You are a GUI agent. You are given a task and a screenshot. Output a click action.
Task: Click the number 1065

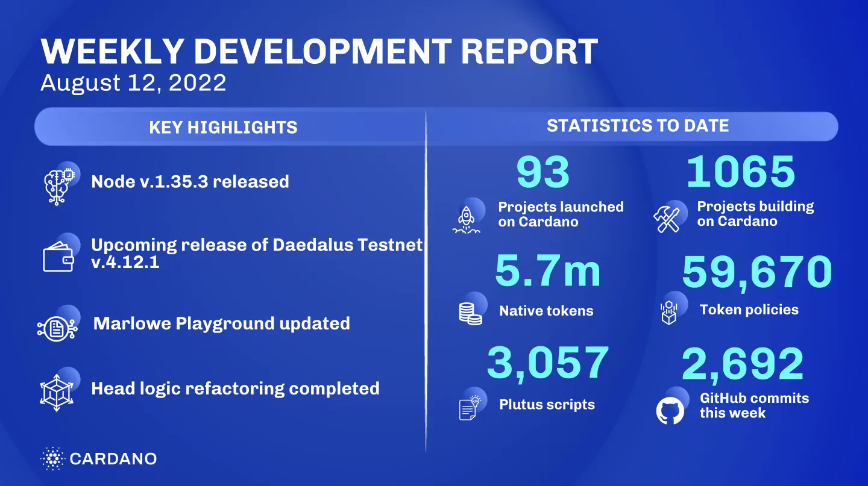(x=741, y=172)
